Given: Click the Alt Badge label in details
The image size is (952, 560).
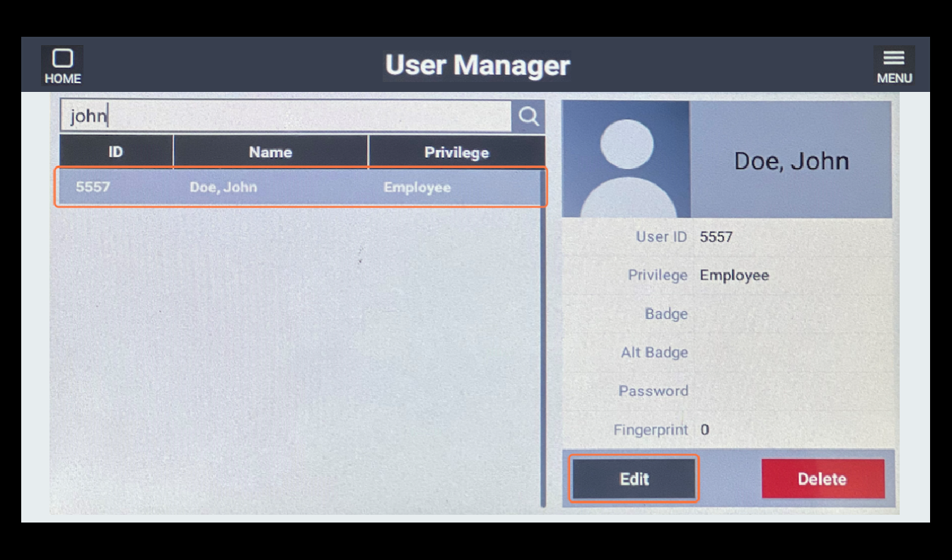Looking at the screenshot, I should tap(654, 352).
